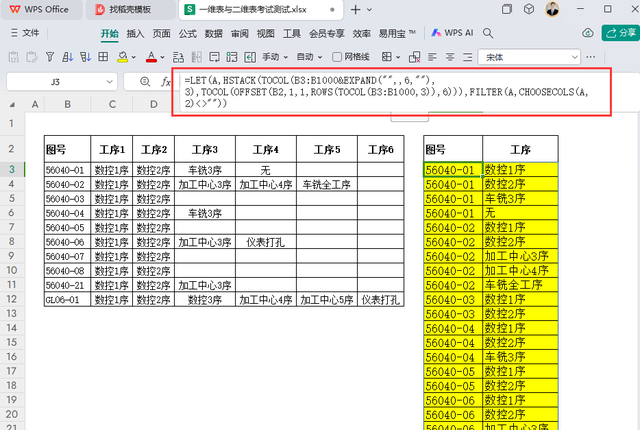Click the clear formatting icon
The image size is (640, 430).
point(415,57)
